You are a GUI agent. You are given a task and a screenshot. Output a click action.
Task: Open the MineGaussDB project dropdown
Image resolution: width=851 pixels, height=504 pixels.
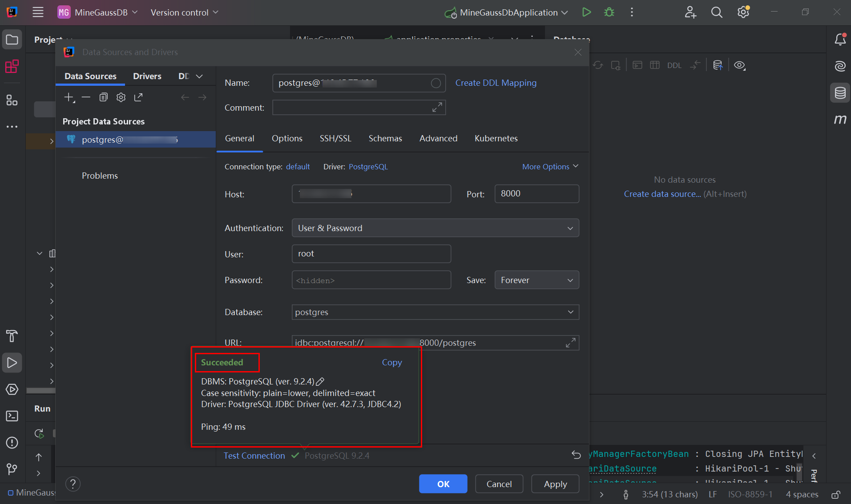(97, 12)
